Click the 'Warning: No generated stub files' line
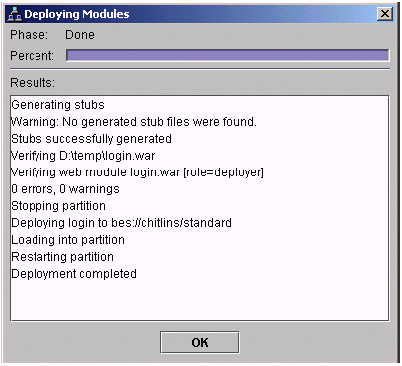The image size is (402, 366). [134, 122]
